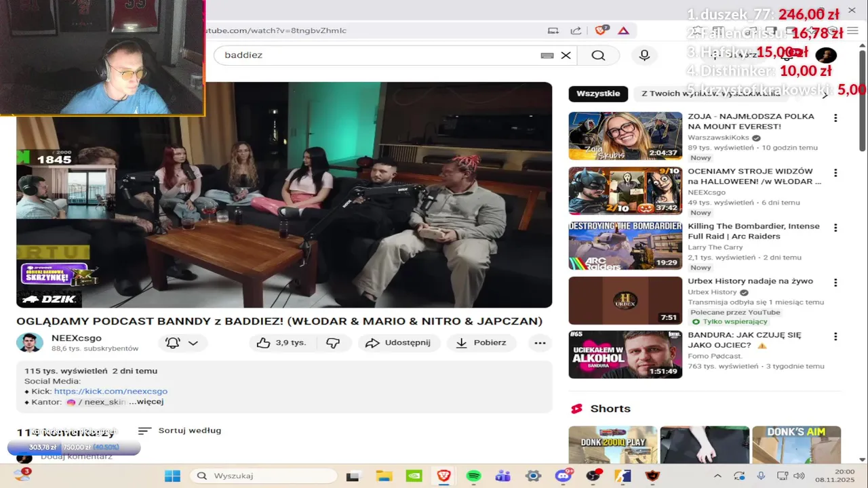Image resolution: width=868 pixels, height=488 pixels.
Task: Click the page vertical scrollbar
Action: pos(863,102)
